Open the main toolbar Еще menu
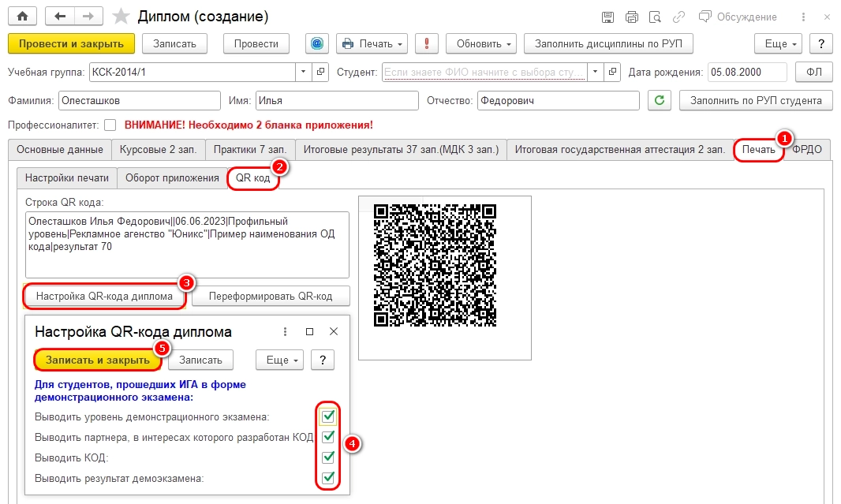Image resolution: width=841 pixels, height=504 pixels. (x=778, y=43)
